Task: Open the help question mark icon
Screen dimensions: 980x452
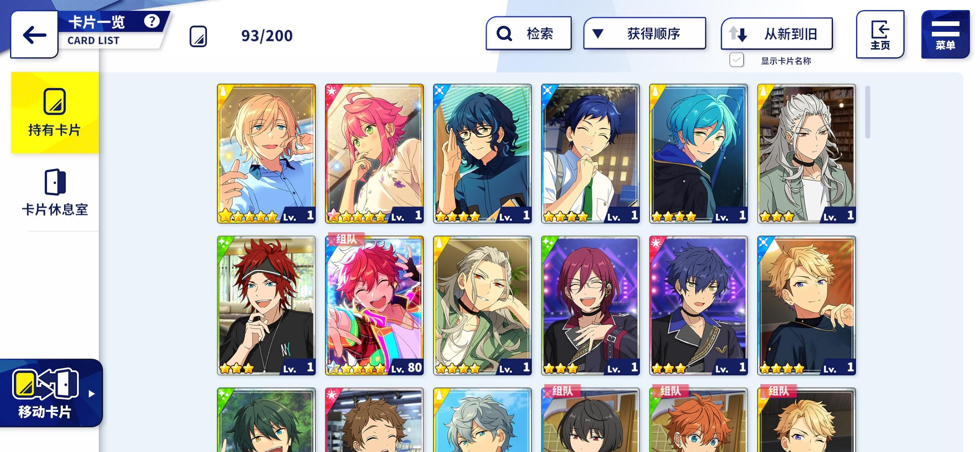Action: 152,21
